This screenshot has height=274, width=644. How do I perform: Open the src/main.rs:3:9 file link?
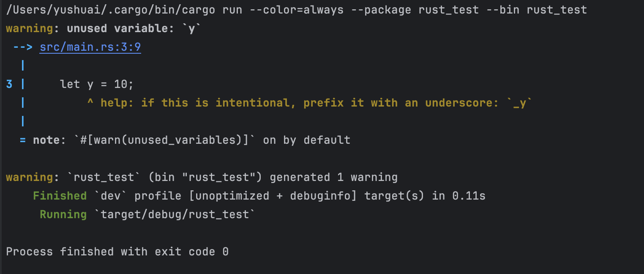(90, 47)
